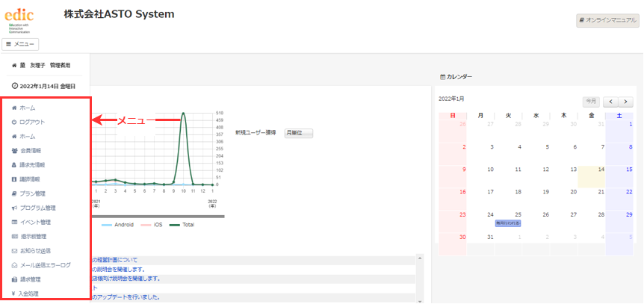Click the calendar icon beside カレンダー

(x=442, y=77)
